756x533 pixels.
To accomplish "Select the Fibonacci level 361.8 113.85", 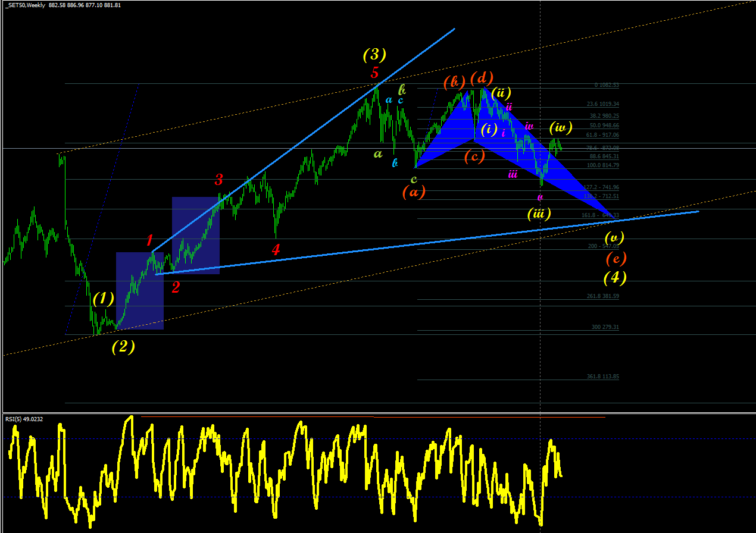I will 603,377.
